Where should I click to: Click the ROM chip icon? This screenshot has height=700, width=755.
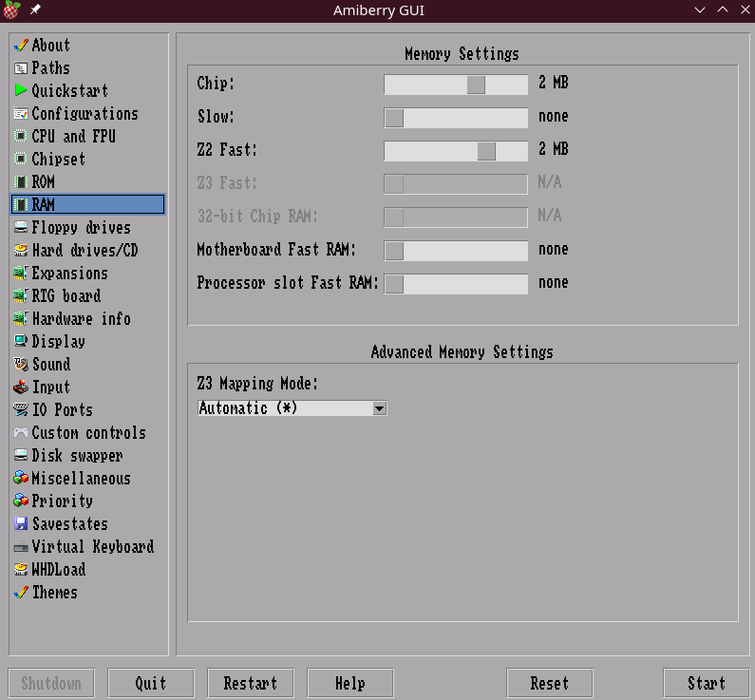click(21, 182)
